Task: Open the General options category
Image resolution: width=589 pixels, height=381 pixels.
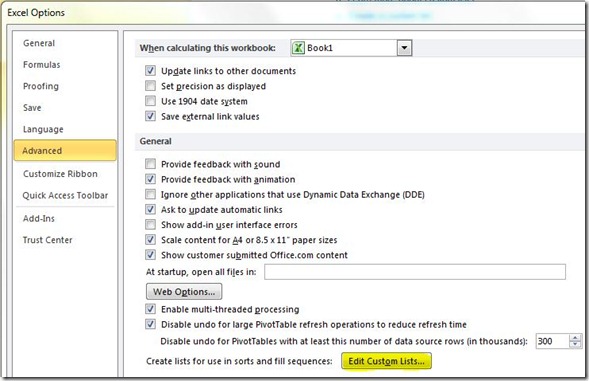Action: tap(39, 43)
